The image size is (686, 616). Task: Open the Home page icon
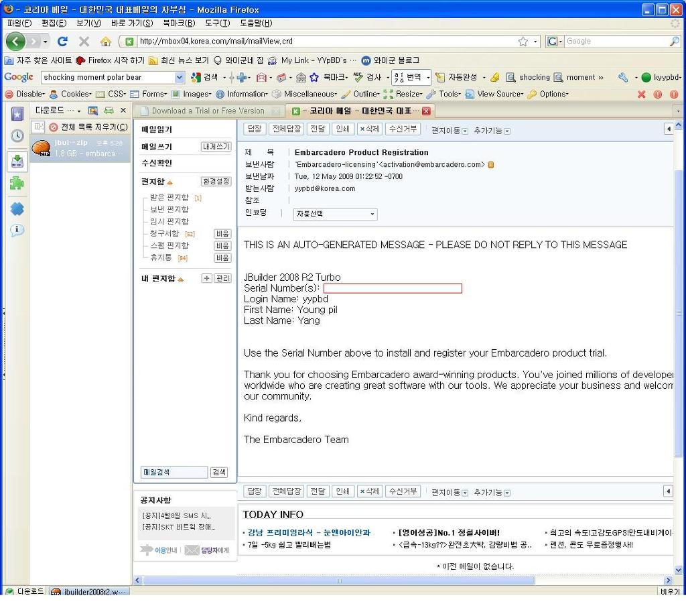105,42
